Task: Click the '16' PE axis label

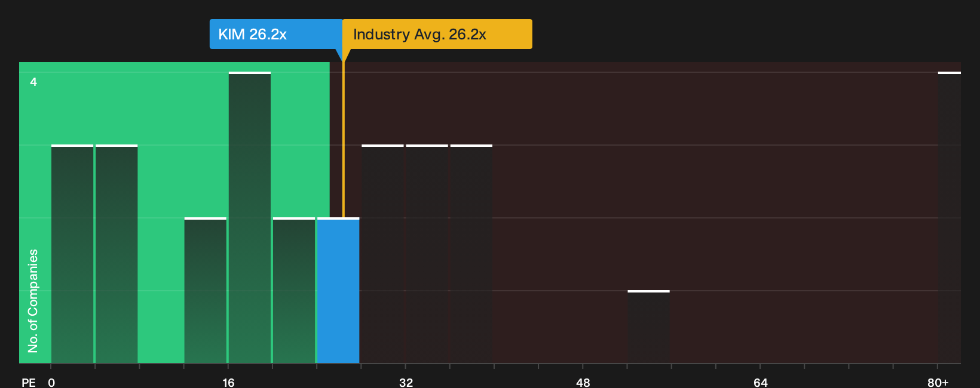Action: [x=228, y=382]
